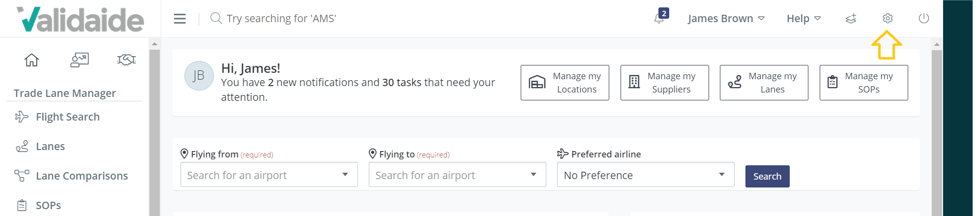Expand the James Brown user dropdown
This screenshot has height=216, width=980.
click(726, 19)
